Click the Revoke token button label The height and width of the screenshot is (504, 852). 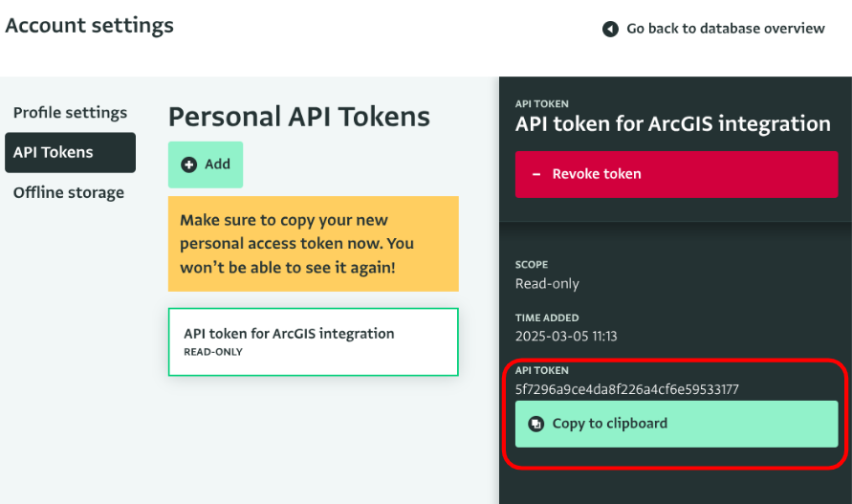pyautogui.click(x=597, y=174)
